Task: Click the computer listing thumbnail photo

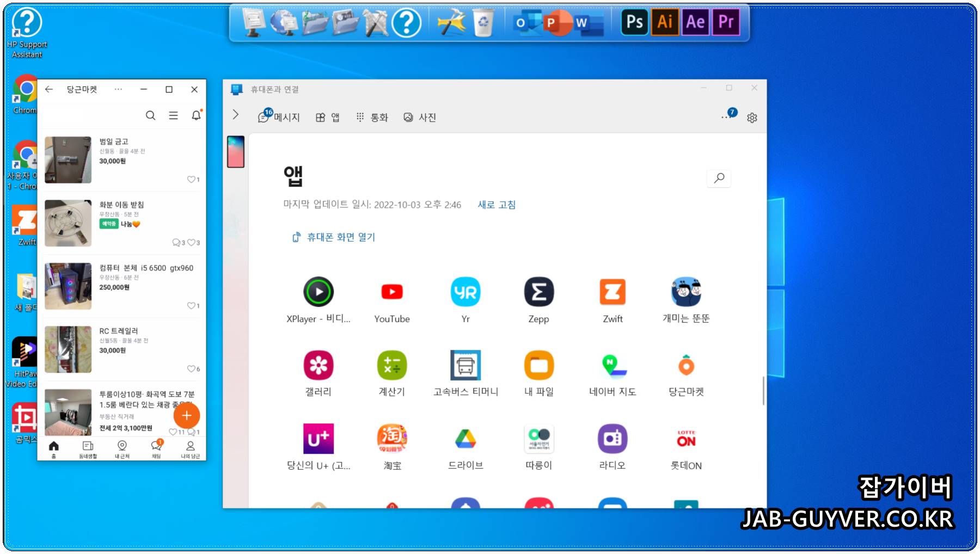Action: tap(68, 286)
